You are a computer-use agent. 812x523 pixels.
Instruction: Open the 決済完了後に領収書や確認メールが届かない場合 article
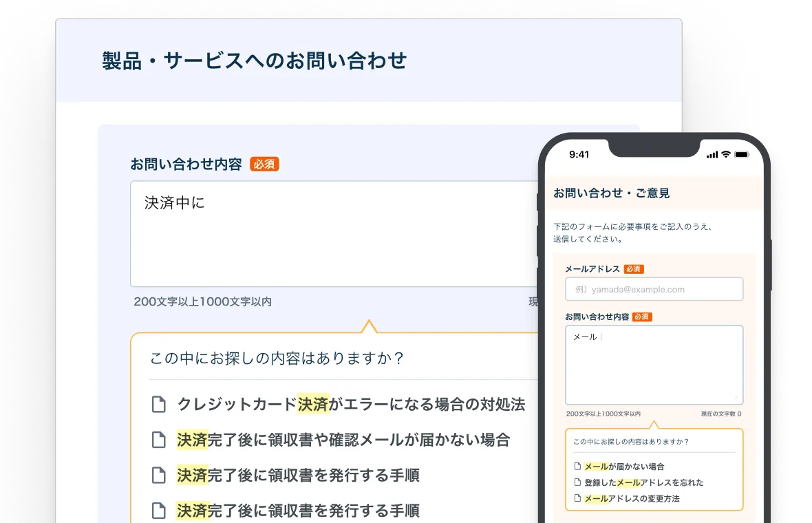343,440
